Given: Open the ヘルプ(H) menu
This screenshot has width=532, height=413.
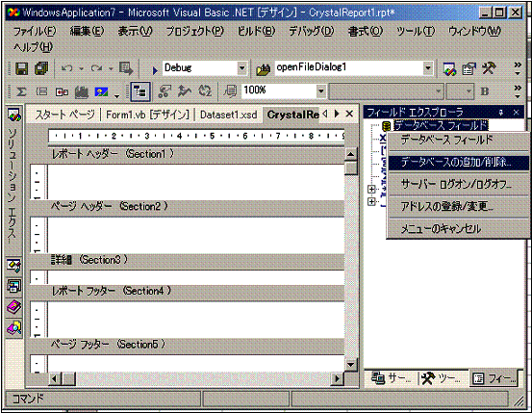Looking at the screenshot, I should 34,47.
